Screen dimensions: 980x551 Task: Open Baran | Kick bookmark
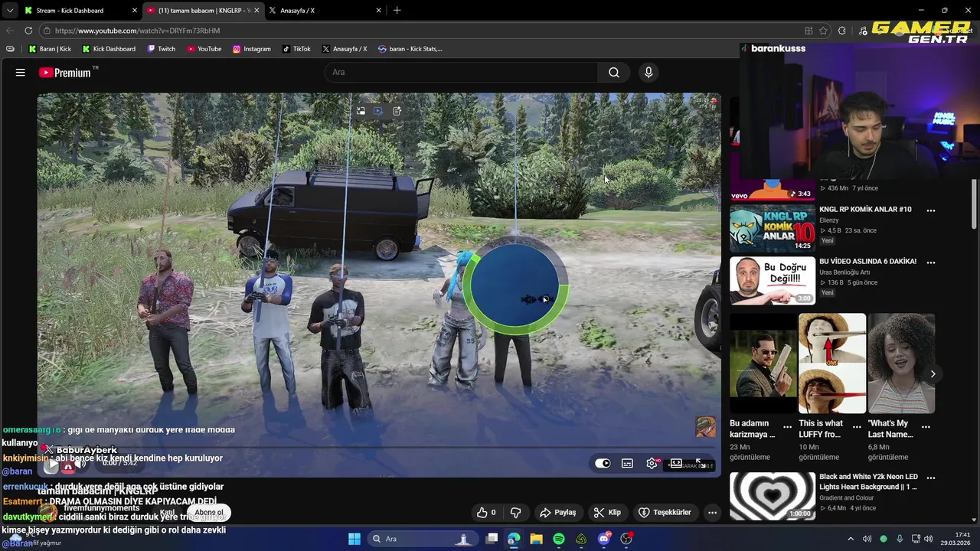point(50,49)
